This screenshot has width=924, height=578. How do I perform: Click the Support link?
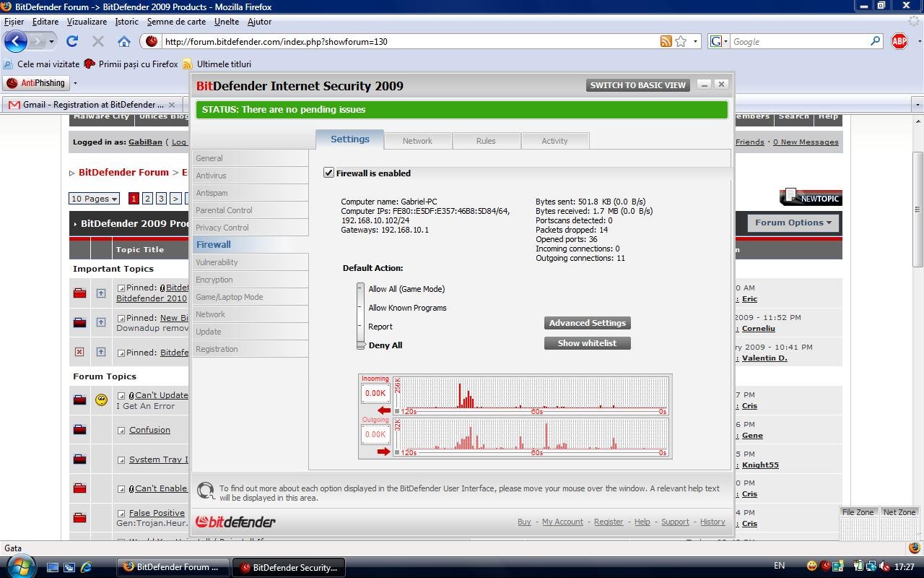[675, 522]
